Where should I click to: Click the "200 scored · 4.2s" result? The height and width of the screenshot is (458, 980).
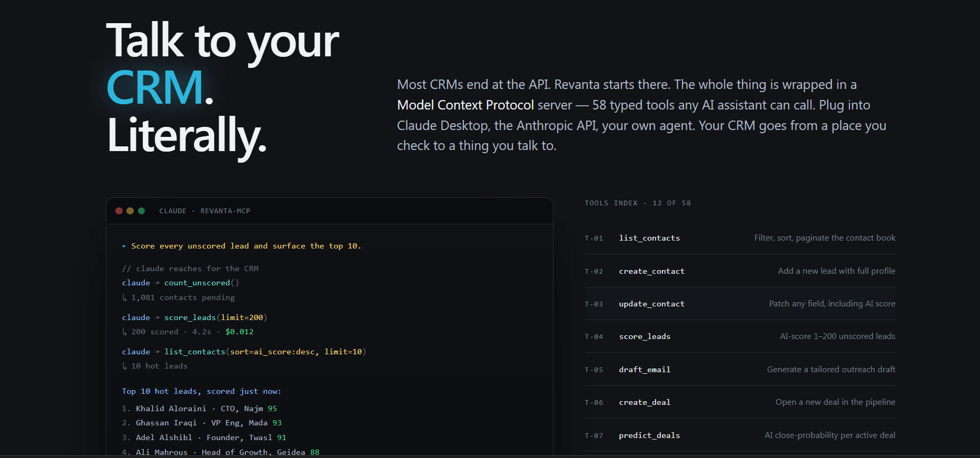pyautogui.click(x=171, y=332)
